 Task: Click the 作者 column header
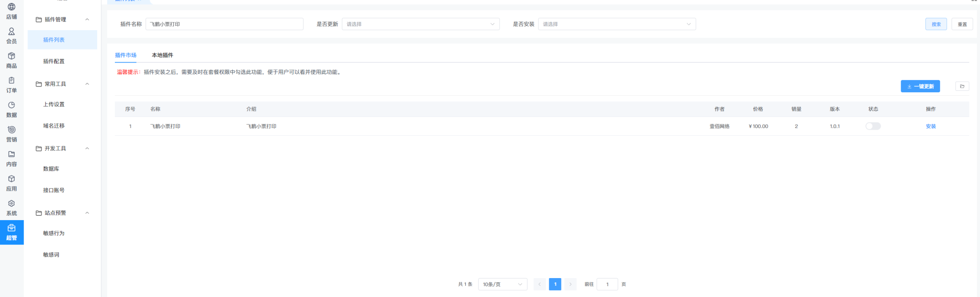pos(719,109)
